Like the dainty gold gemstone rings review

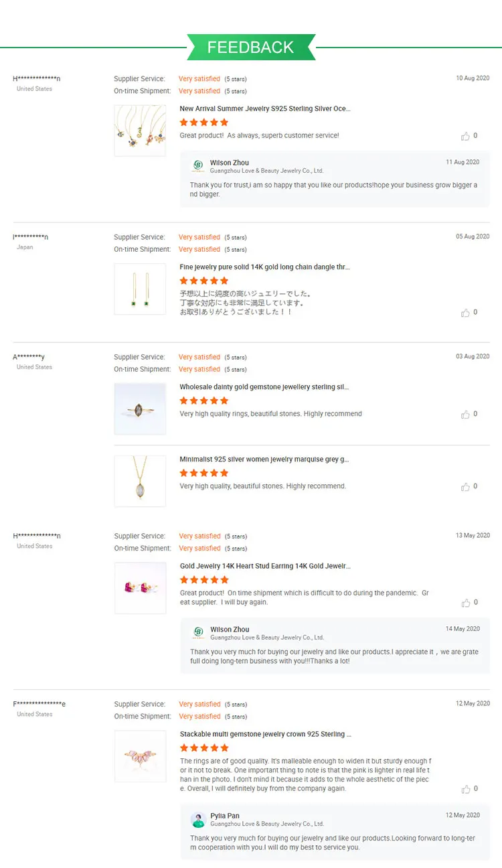[466, 415]
